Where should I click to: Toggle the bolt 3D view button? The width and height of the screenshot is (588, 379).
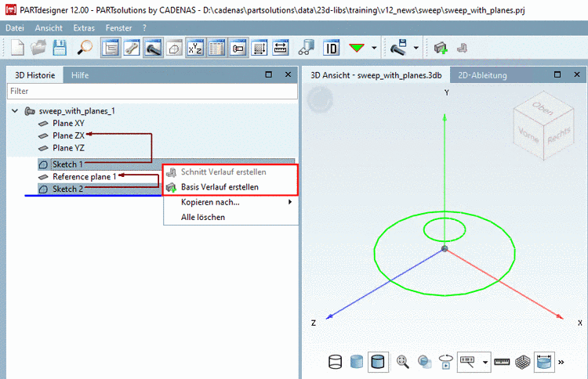(x=153, y=48)
